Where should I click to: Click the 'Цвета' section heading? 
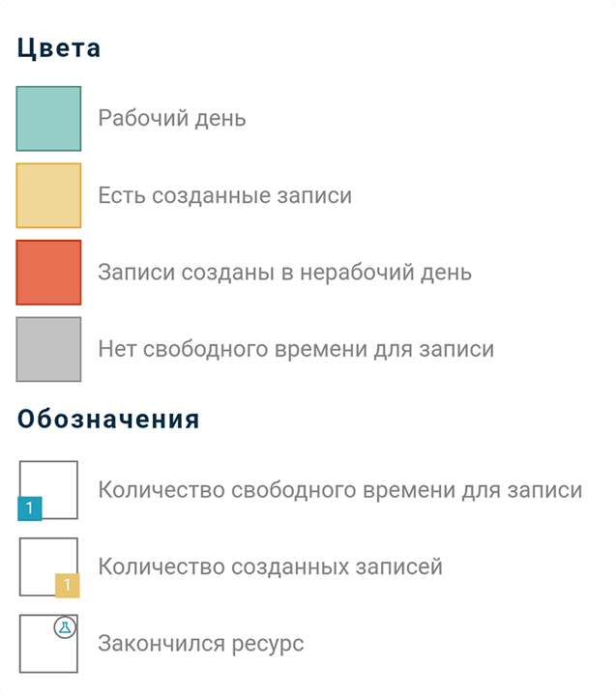point(59,48)
